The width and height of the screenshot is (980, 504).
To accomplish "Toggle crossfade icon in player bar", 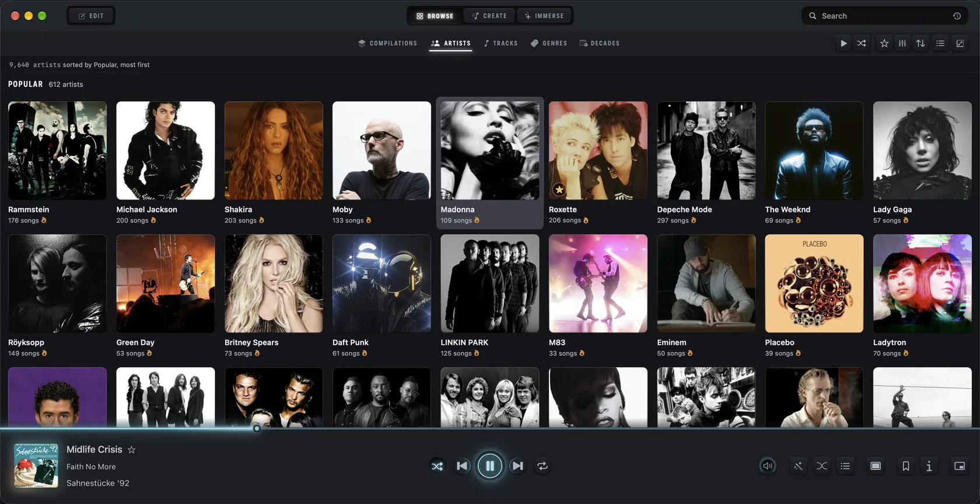I will (x=821, y=466).
